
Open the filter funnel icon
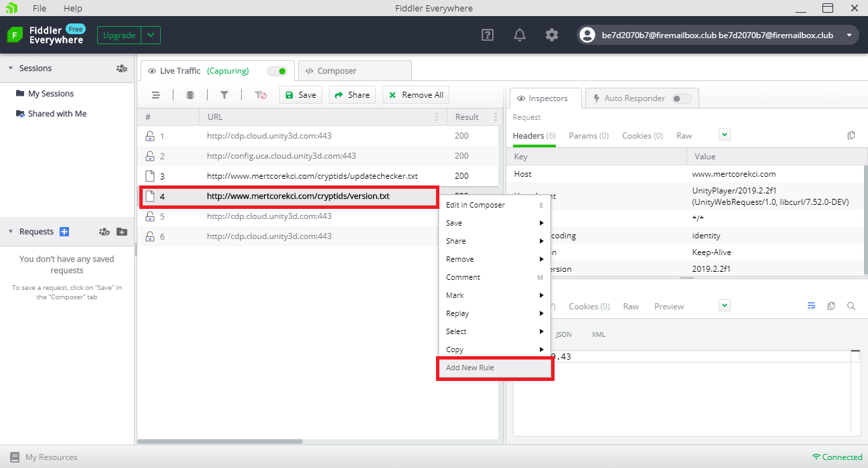224,95
